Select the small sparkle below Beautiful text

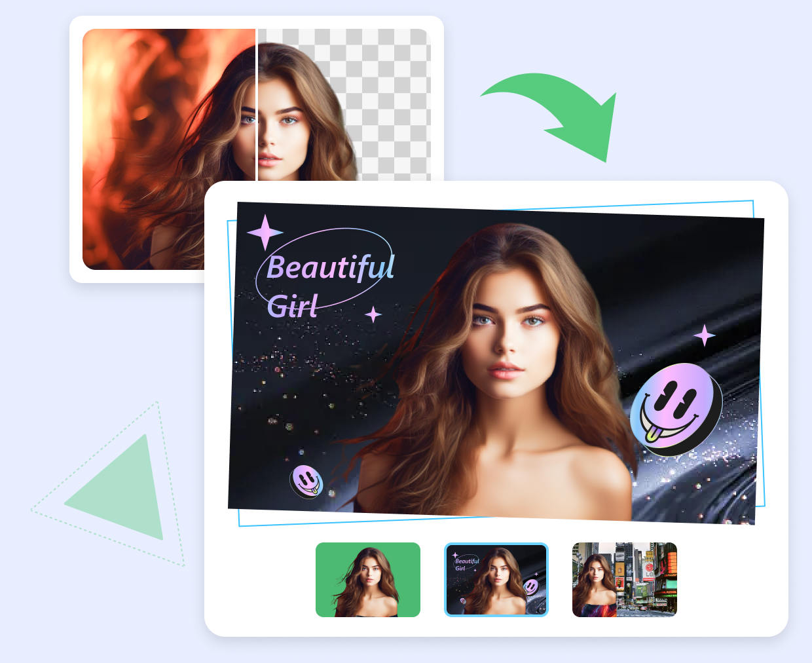[x=373, y=314]
